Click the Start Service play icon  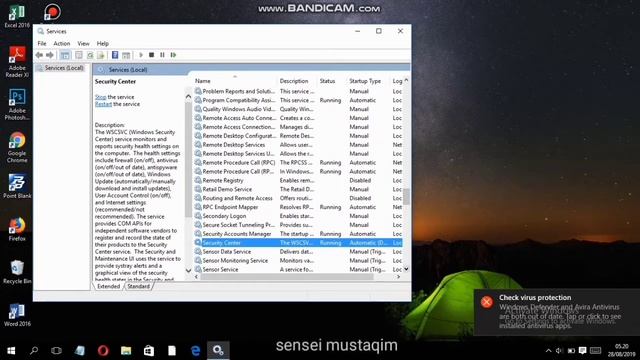141,55
